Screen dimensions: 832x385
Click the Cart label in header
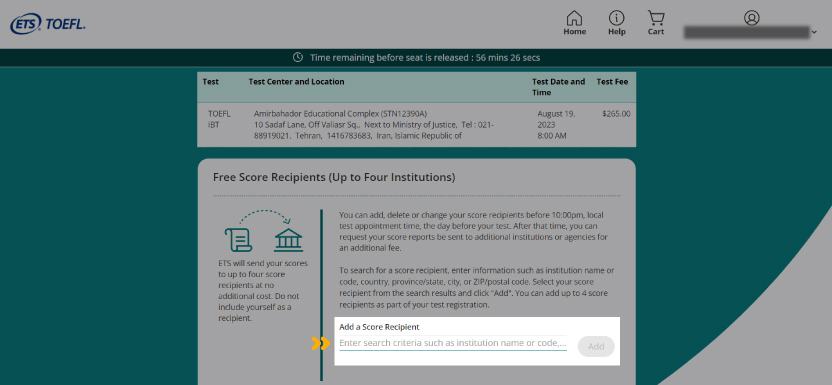coord(656,32)
